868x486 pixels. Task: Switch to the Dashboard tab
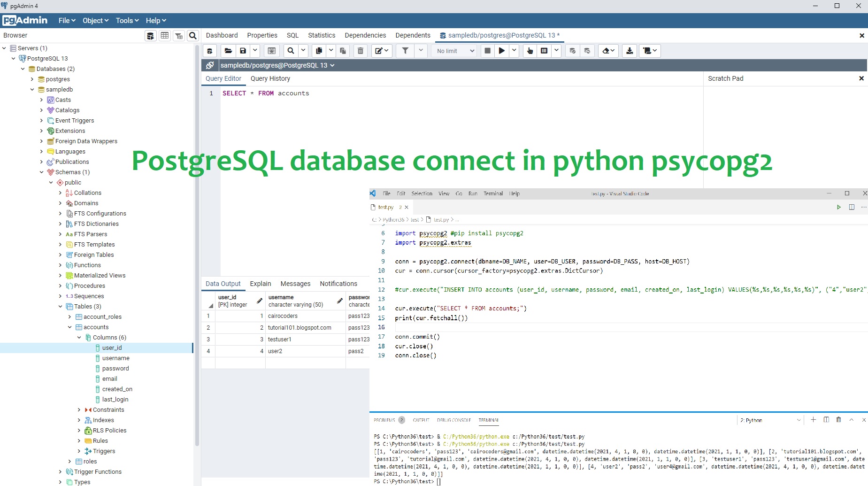tap(222, 35)
